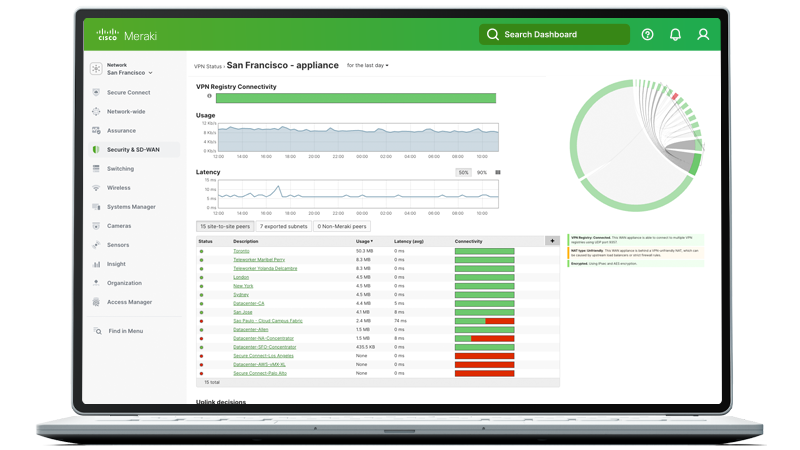Select the 50% latency toggle

click(x=463, y=172)
